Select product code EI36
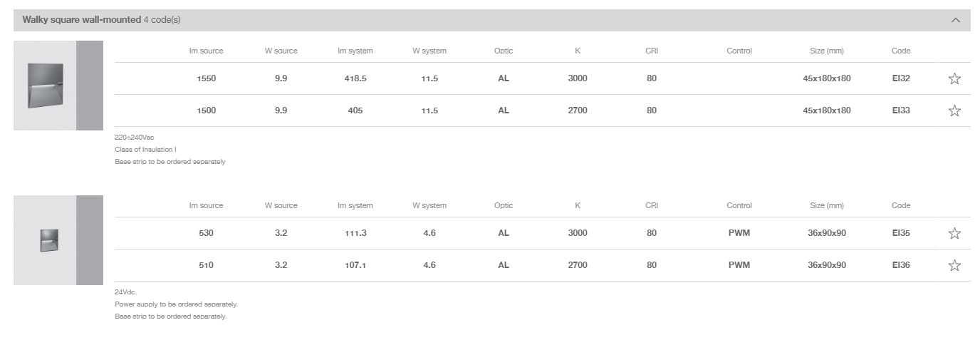Screen dimensions: 980x350 coord(901,265)
